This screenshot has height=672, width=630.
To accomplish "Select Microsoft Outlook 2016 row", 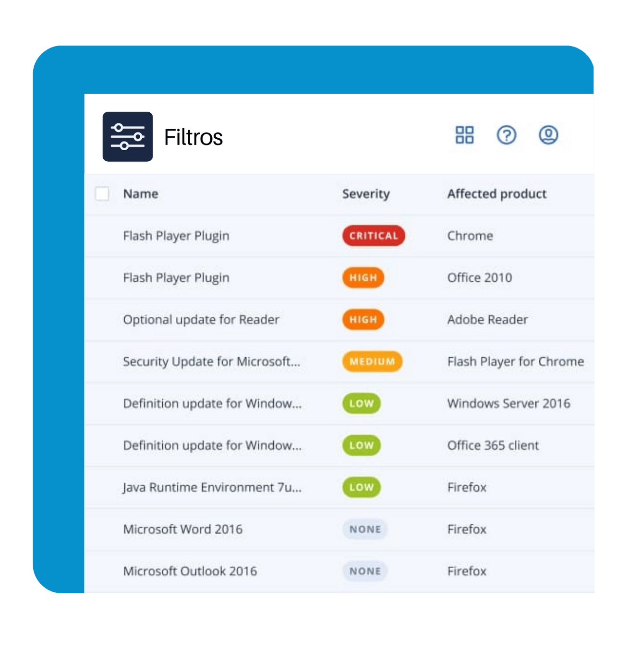I will click(x=339, y=571).
